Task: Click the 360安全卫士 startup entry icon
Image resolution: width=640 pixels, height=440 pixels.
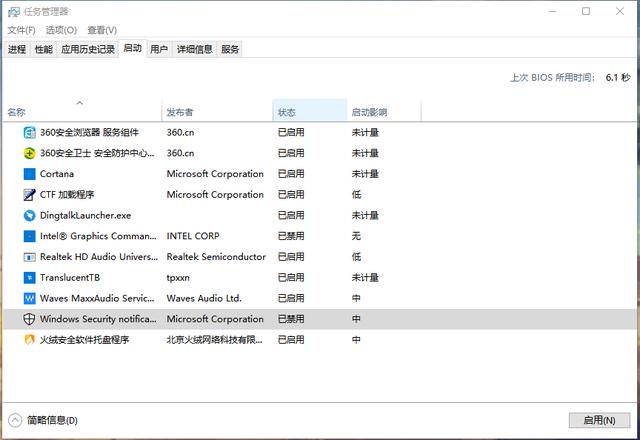Action: [x=30, y=153]
